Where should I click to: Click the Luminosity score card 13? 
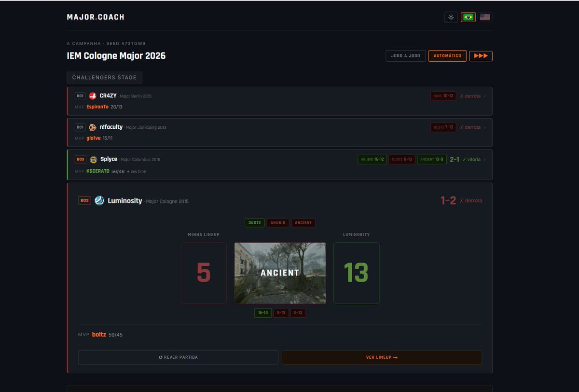tap(356, 273)
